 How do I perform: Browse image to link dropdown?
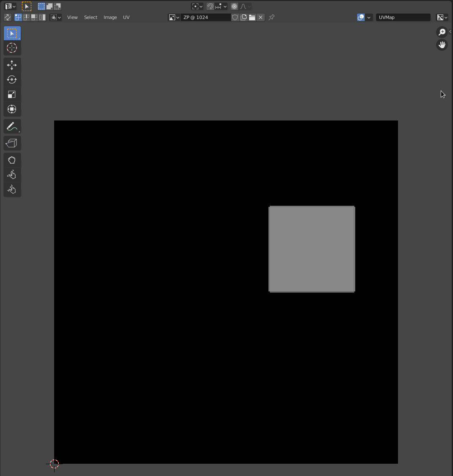click(174, 17)
